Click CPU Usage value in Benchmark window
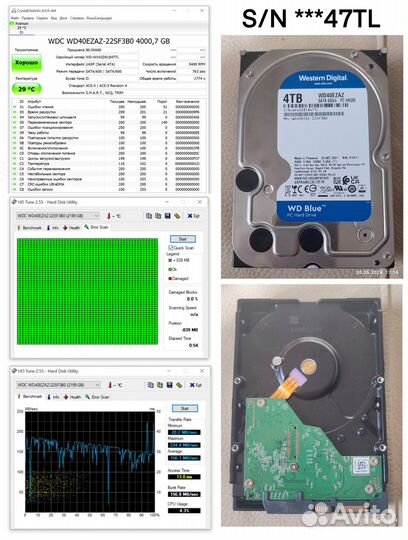This screenshot has height=540, width=408. click(184, 511)
